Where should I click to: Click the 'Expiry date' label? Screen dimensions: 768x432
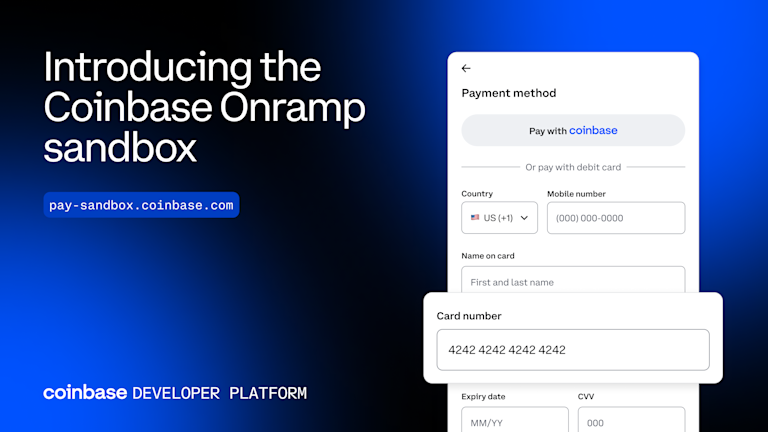pyautogui.click(x=483, y=397)
